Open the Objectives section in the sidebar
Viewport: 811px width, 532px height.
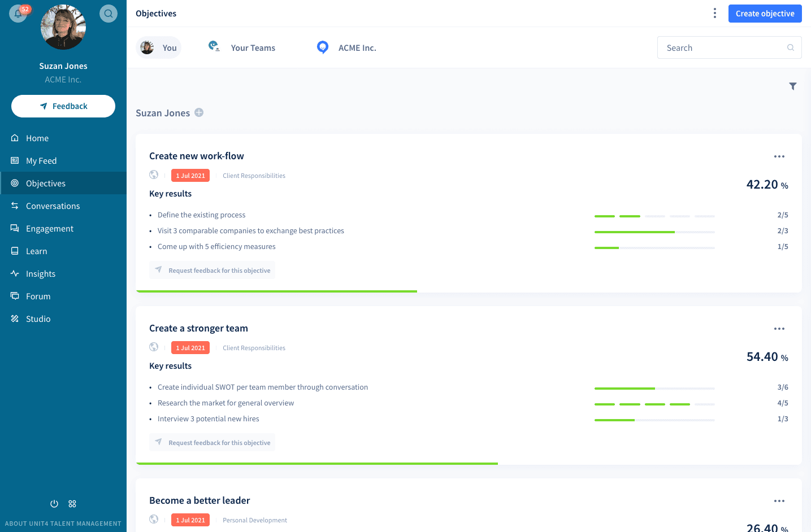pyautogui.click(x=46, y=183)
